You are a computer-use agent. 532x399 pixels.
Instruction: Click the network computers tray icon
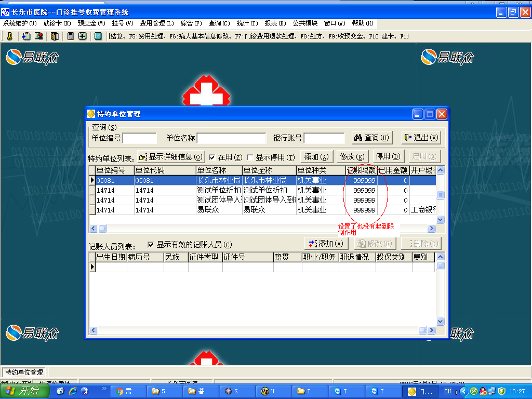492,391
